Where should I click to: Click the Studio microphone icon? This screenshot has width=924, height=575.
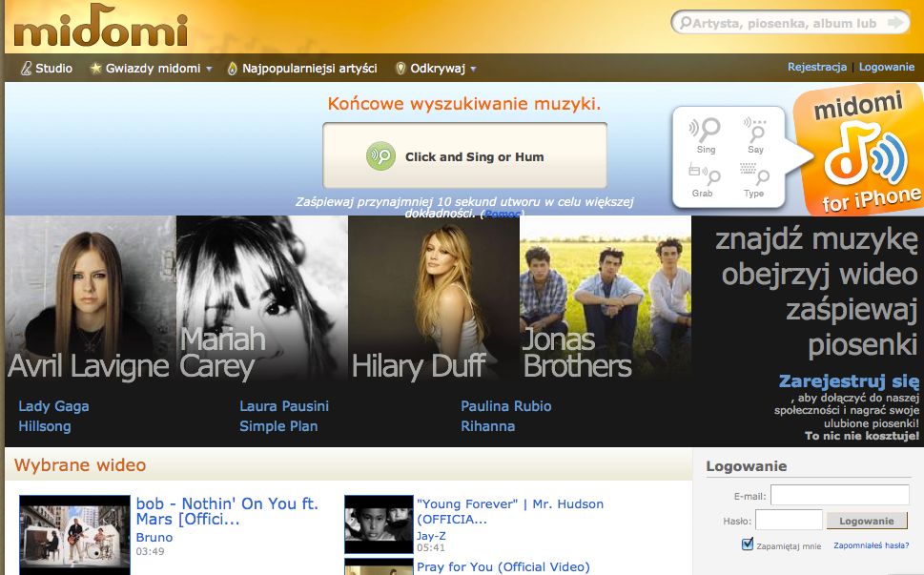pyautogui.click(x=26, y=69)
